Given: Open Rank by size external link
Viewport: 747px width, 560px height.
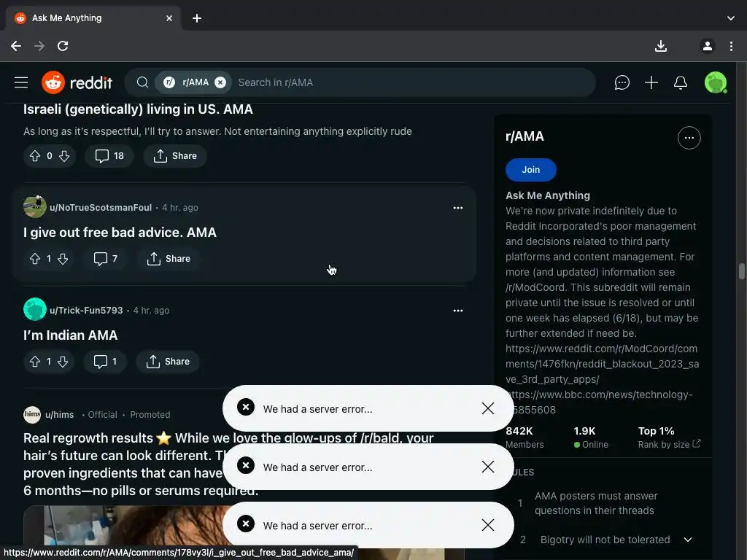Looking at the screenshot, I should click(670, 444).
